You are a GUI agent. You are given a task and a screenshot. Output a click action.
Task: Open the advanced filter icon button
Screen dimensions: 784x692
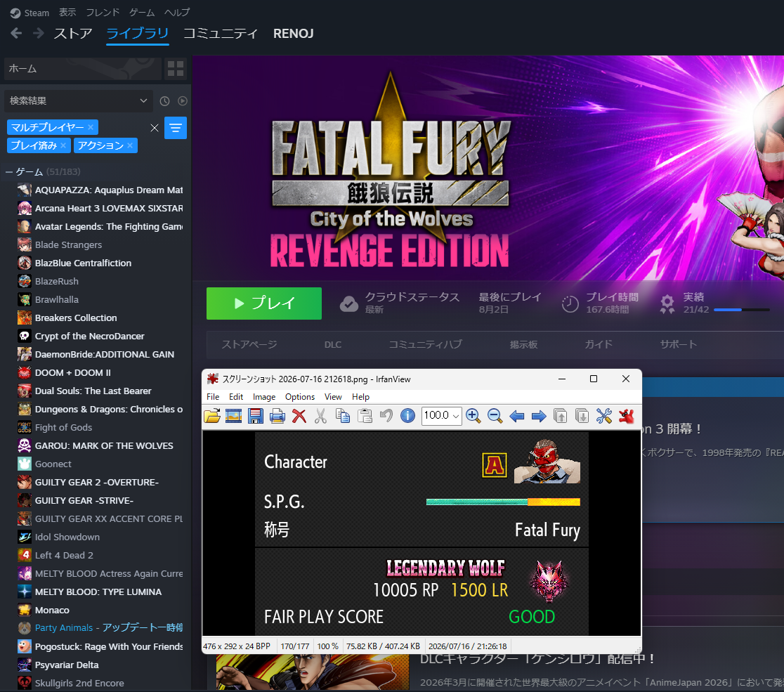[176, 128]
